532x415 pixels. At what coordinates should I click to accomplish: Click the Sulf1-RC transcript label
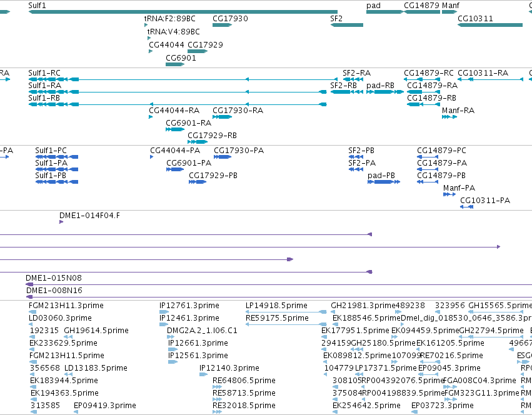coord(44,73)
